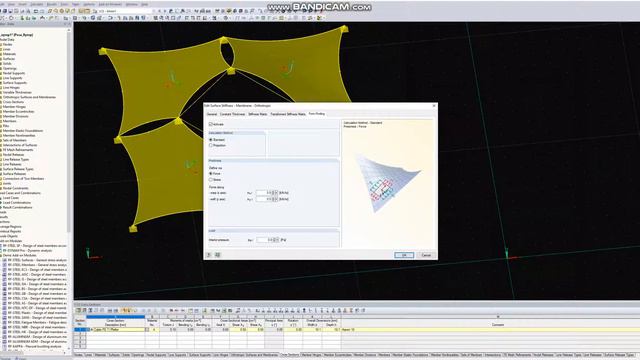Open the Transformed Stiffness Matrix tab
This screenshot has width=640, height=360.
coord(288,114)
